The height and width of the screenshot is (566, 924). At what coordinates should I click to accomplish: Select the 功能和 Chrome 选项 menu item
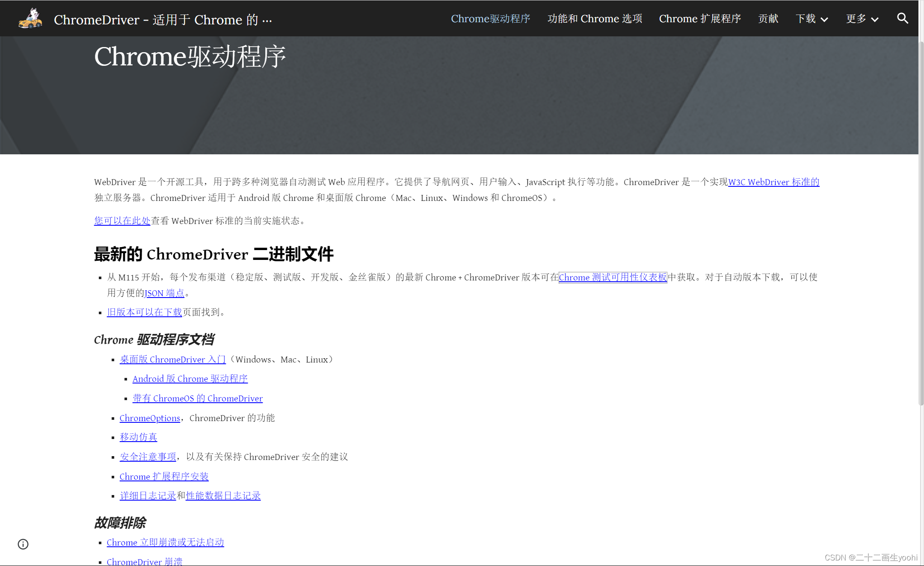595,18
